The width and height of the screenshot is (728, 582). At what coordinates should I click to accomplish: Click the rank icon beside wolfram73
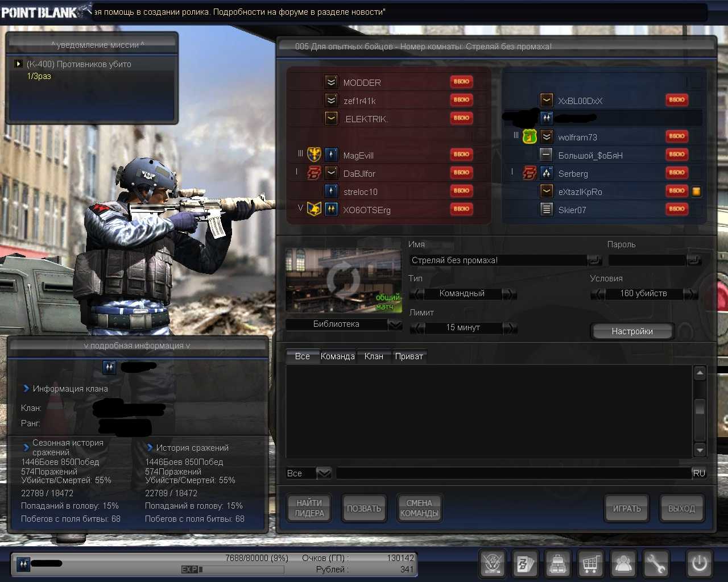547,137
